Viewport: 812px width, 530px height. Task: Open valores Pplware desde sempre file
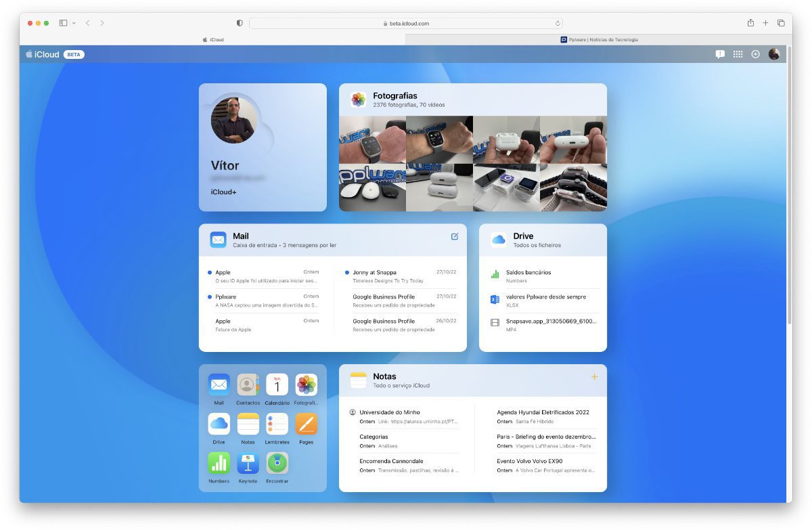(543, 301)
